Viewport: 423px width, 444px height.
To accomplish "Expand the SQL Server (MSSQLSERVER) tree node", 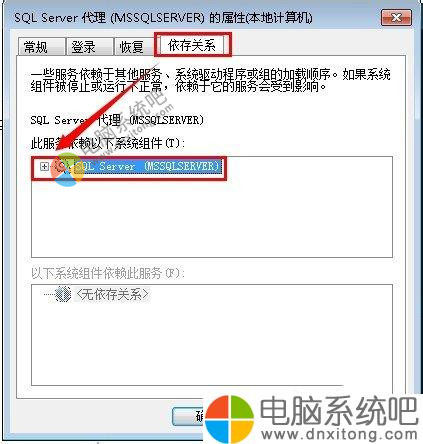I will (x=44, y=166).
